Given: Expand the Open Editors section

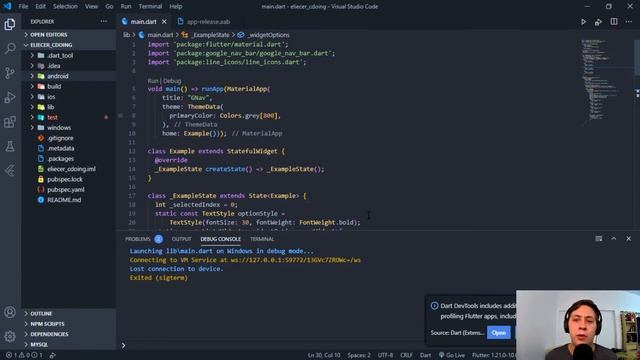Looking at the screenshot, I should tap(69, 35).
